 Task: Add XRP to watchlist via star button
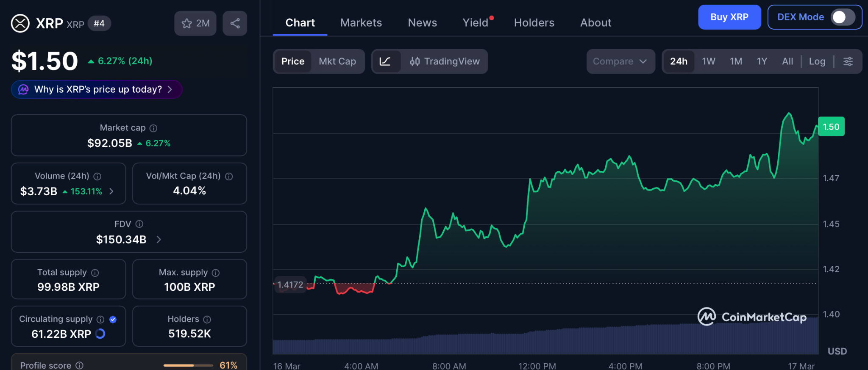click(195, 23)
